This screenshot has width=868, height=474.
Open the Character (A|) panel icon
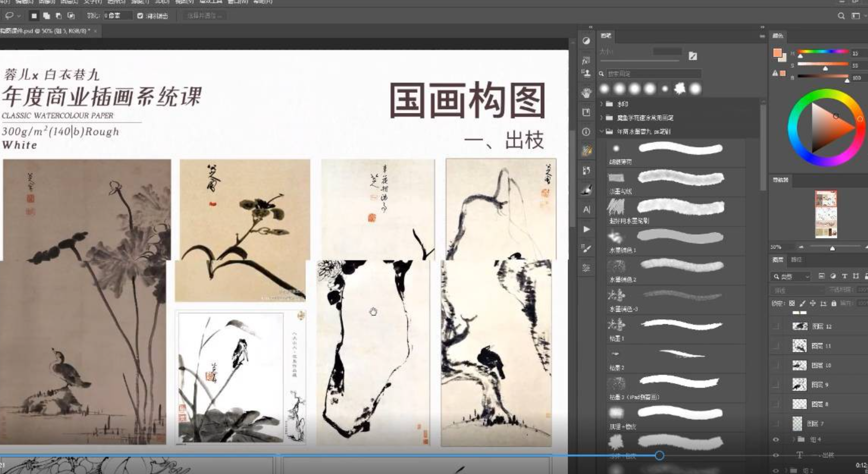coord(586,209)
